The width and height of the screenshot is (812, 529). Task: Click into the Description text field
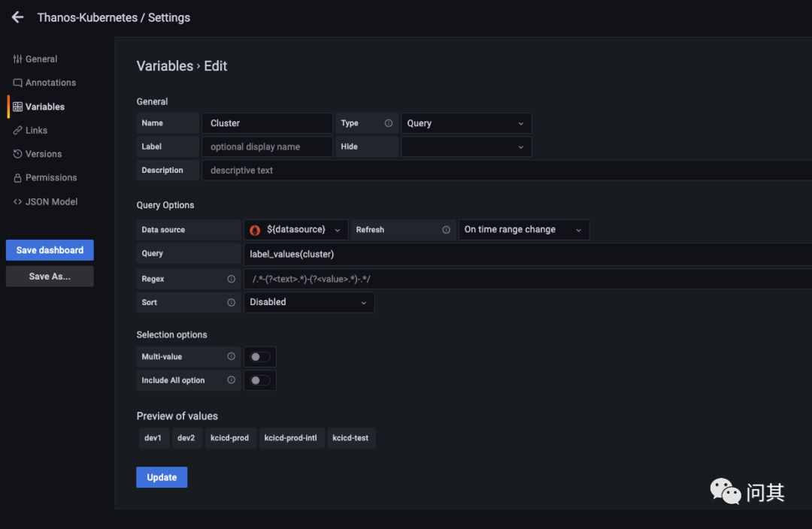504,171
